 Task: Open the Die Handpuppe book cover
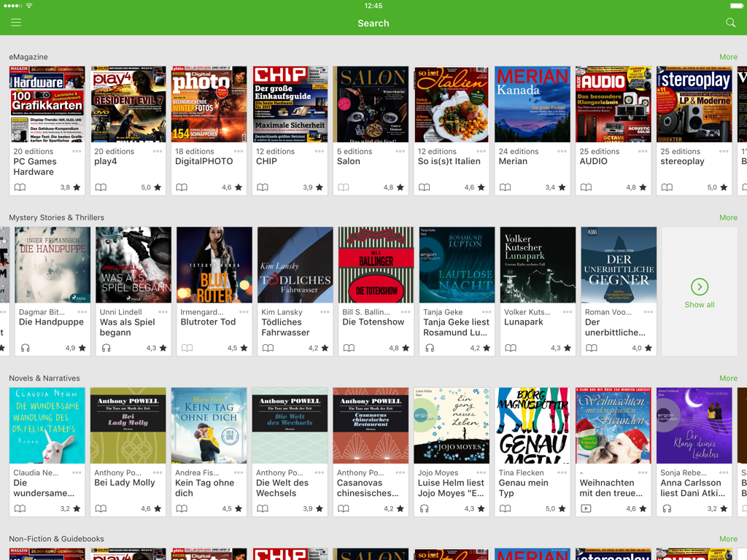(x=53, y=265)
